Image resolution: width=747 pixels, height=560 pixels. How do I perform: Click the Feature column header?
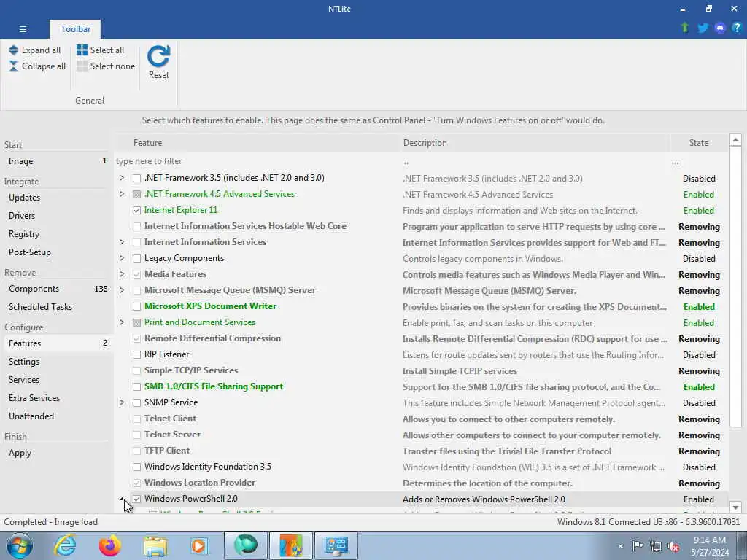tap(258, 143)
